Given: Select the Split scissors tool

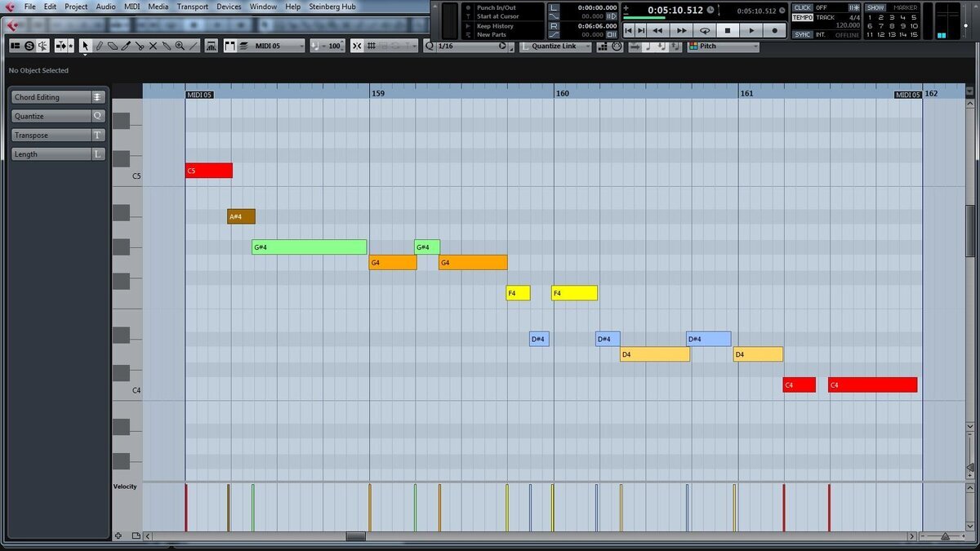Looking at the screenshot, I should (140, 47).
